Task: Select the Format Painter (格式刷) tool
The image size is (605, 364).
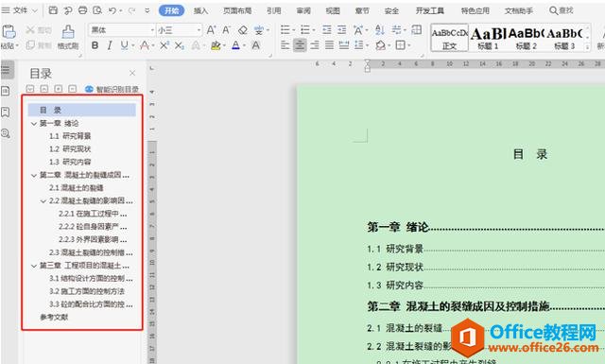Action: pyautogui.click(x=68, y=37)
